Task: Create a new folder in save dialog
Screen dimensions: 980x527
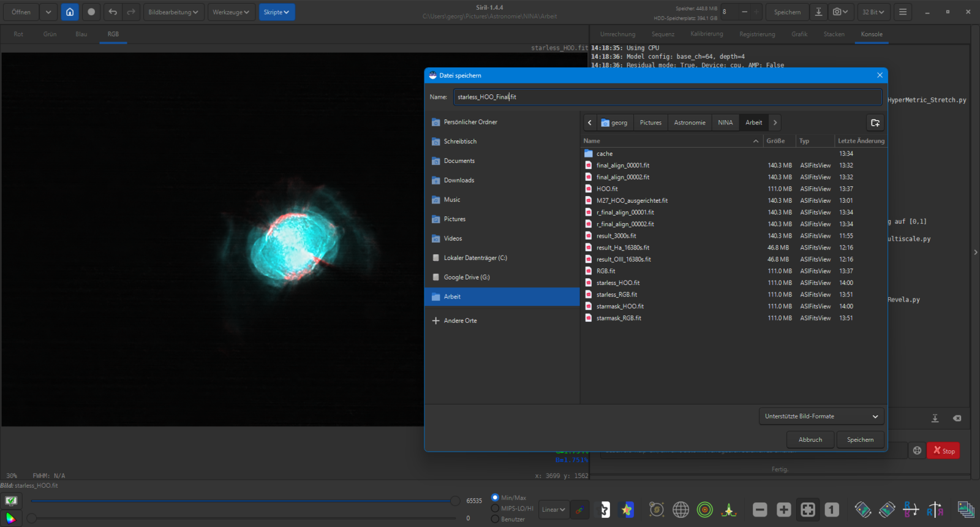Action: (875, 123)
